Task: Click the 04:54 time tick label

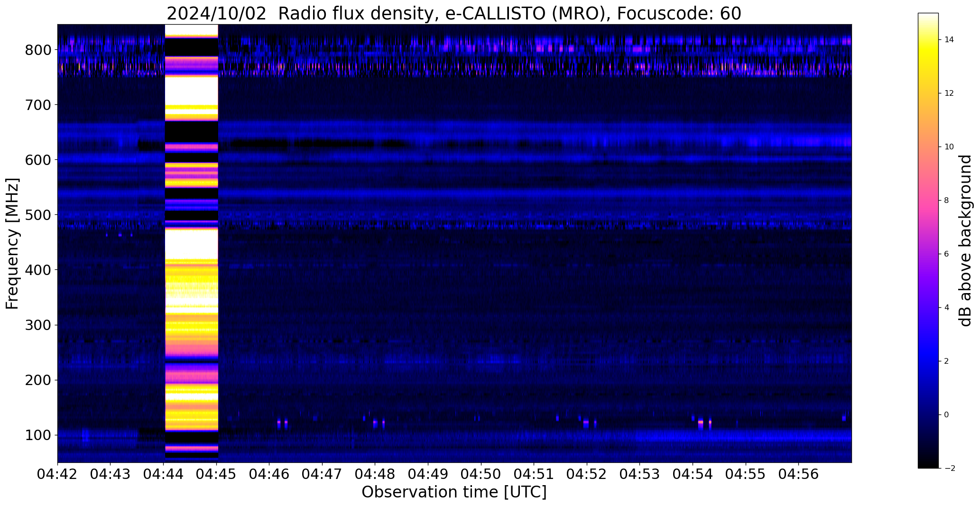Action: [x=693, y=474]
